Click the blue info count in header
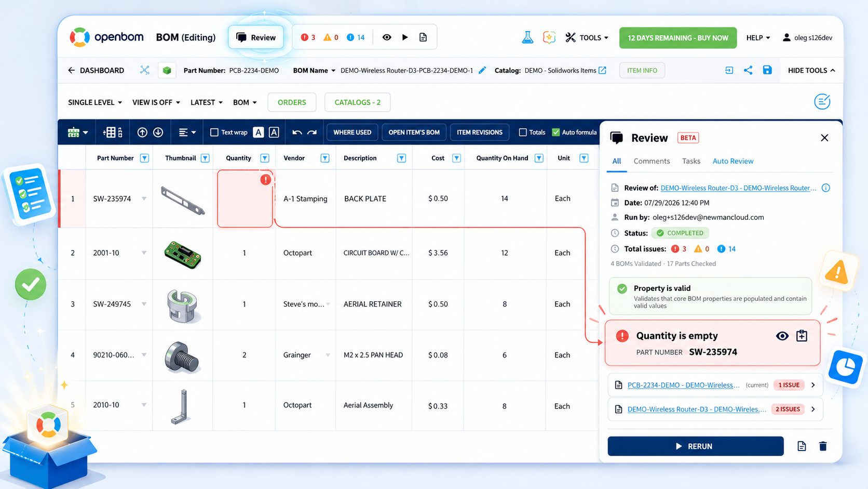Screen dimensions: 868x489 [x=356, y=37]
